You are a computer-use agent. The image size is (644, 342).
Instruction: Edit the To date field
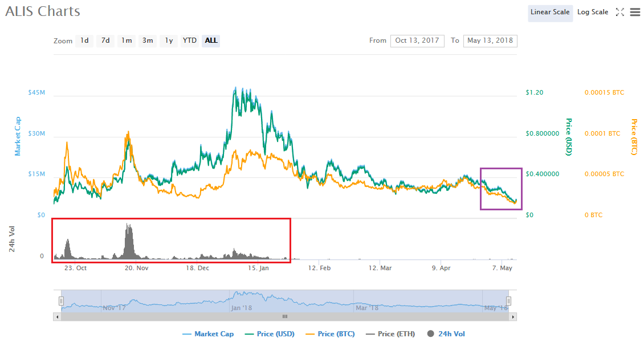(x=490, y=40)
